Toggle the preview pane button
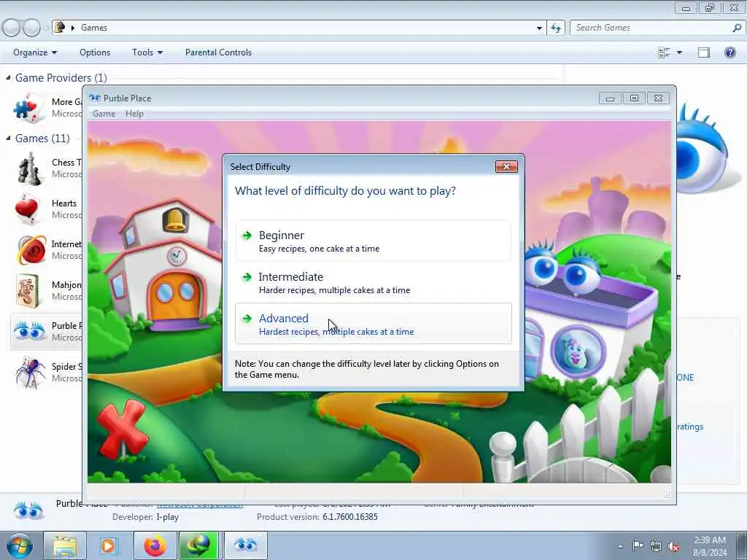747x560 pixels. tap(704, 52)
